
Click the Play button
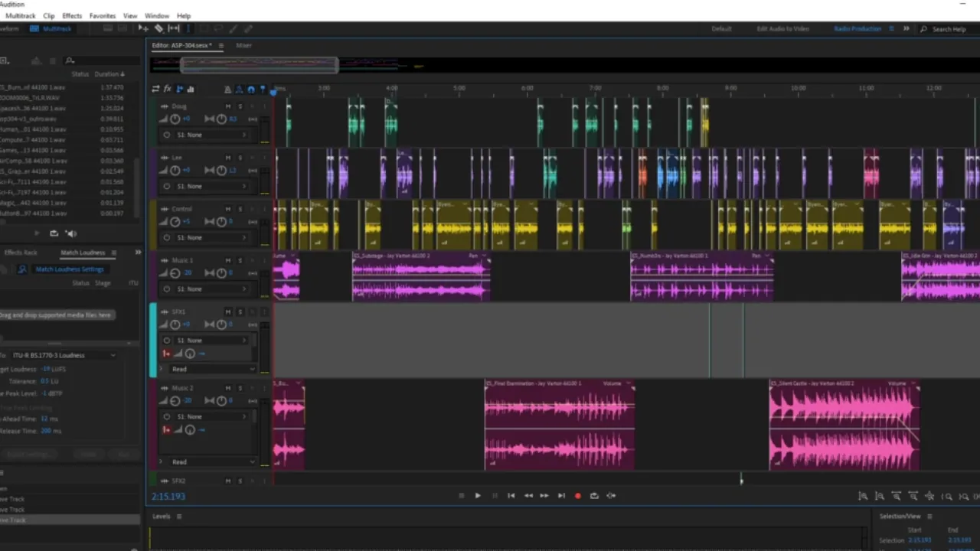(478, 496)
